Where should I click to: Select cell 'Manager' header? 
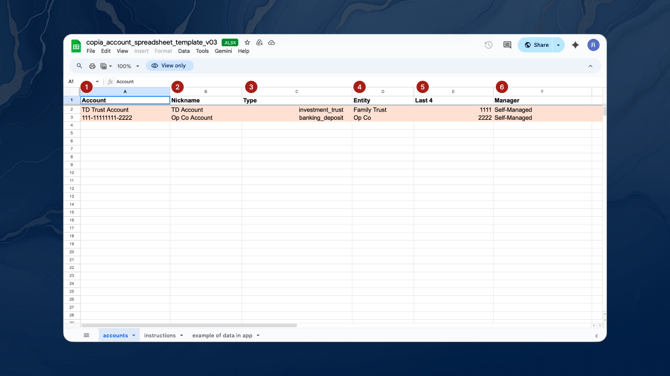[542, 100]
